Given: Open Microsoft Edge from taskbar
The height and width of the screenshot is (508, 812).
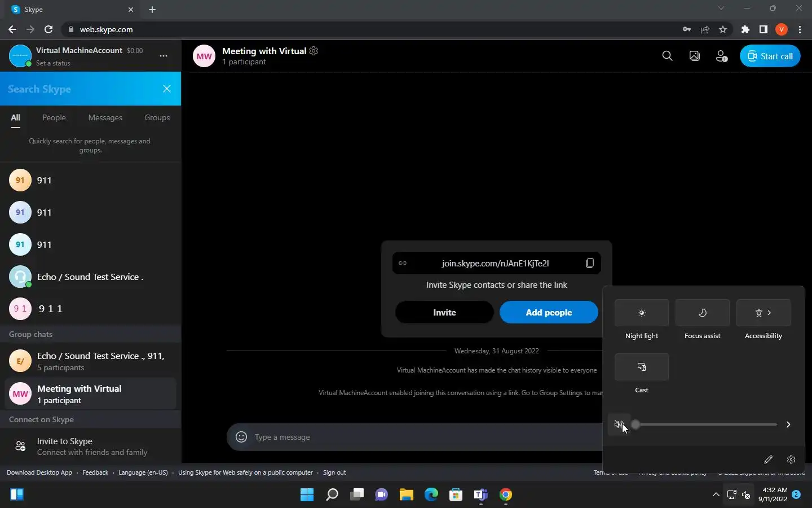Looking at the screenshot, I should [x=431, y=495].
